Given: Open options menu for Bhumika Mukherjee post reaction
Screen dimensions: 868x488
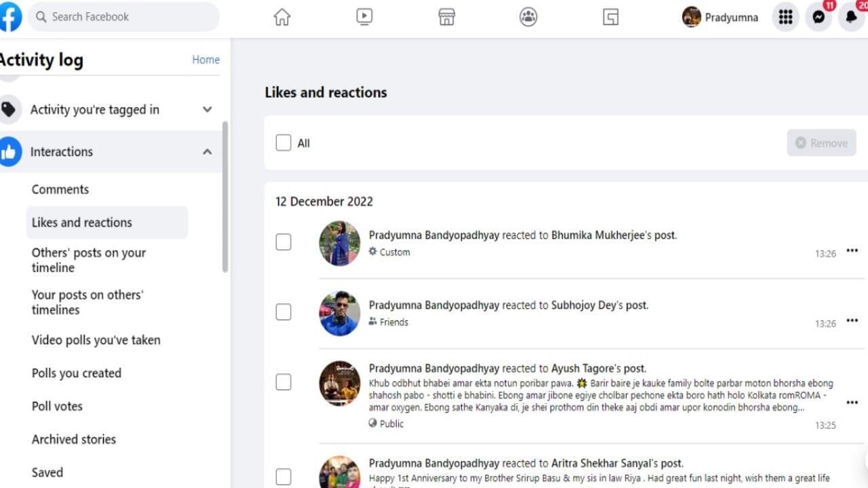Looking at the screenshot, I should tap(852, 250).
